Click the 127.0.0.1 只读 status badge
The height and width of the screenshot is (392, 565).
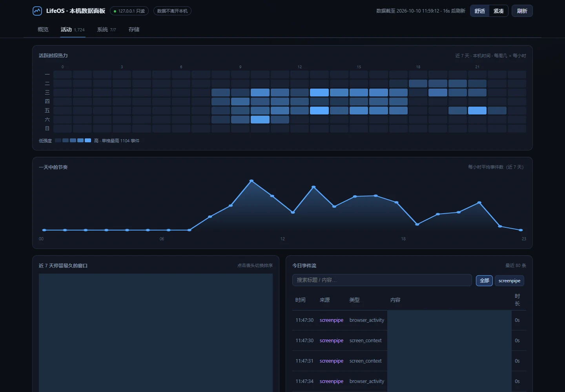point(129,11)
